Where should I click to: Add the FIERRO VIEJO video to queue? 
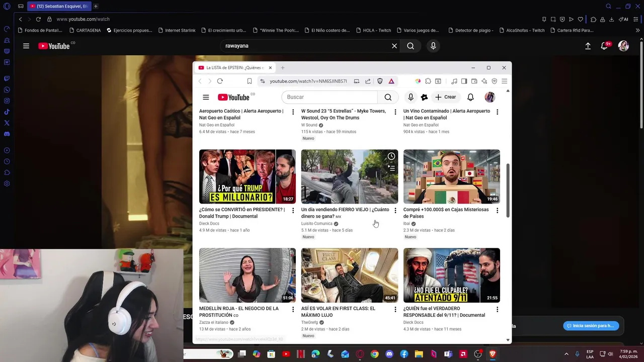(x=391, y=168)
